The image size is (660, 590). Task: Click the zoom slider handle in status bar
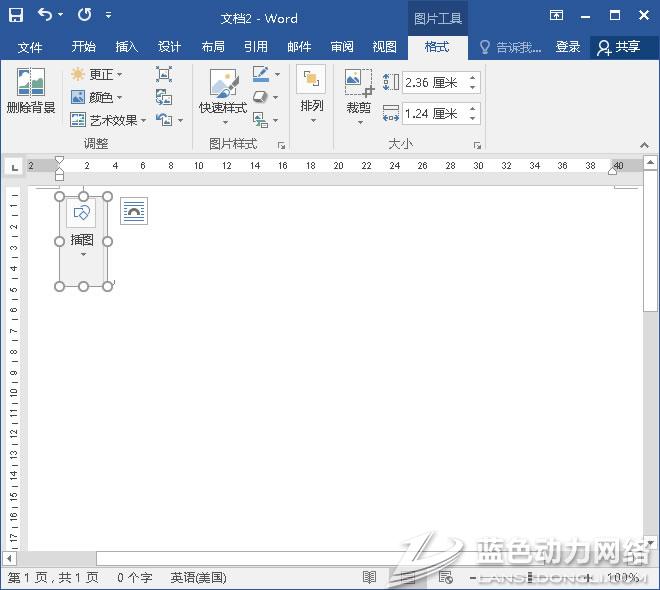point(533,578)
